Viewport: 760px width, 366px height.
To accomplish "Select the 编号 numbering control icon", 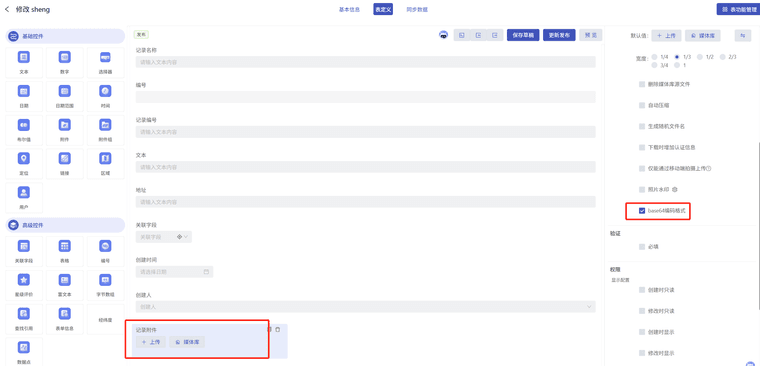I will (105, 246).
